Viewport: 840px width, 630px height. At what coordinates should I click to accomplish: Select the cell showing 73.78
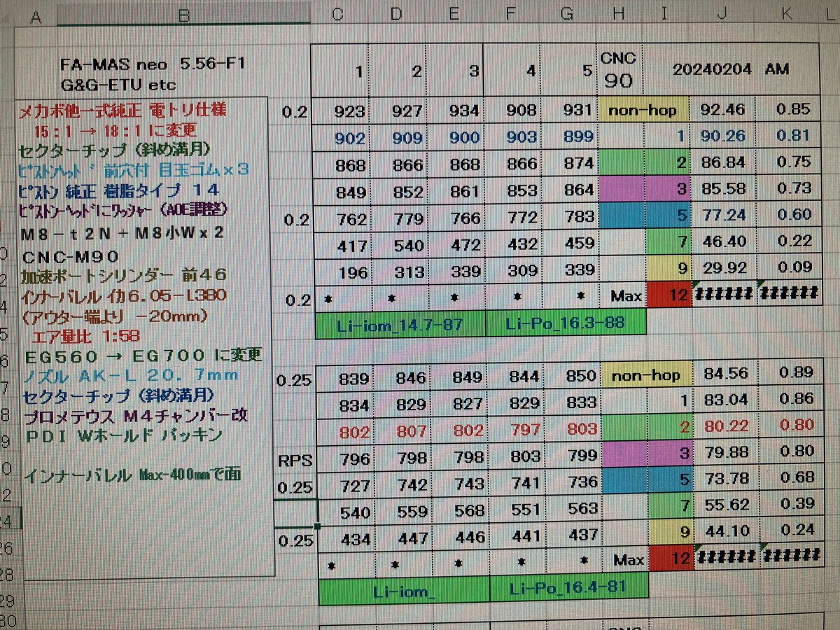point(728,478)
